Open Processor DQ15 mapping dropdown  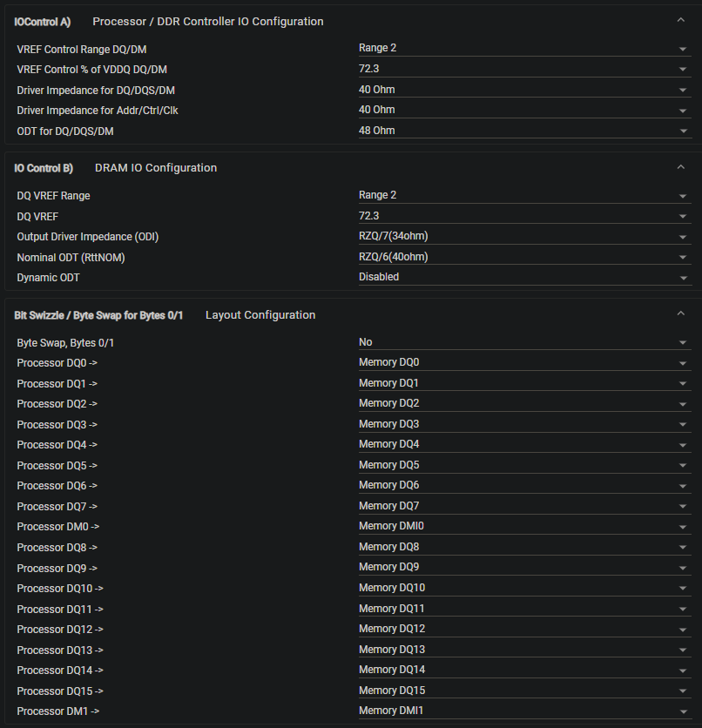tap(524, 691)
